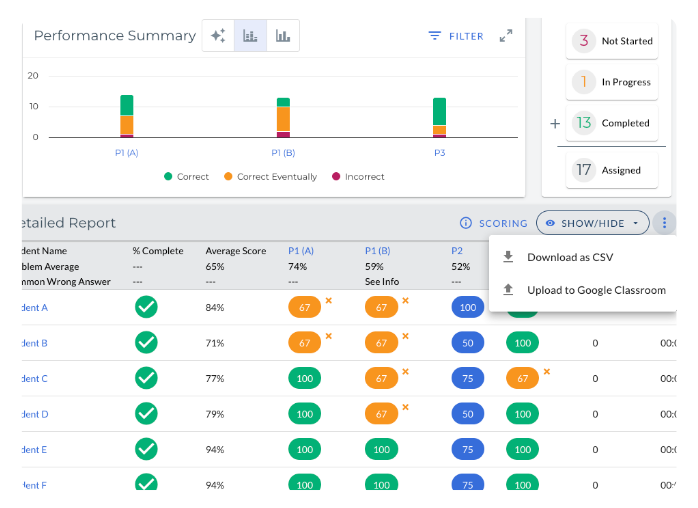Click Student C's orange 67 after P2
This screenshot has height=508, width=698.
(x=523, y=378)
